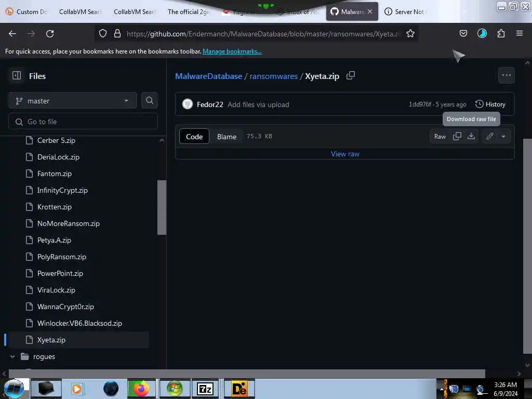Go to MalwareDatabase repository breadcrumb

[209, 76]
